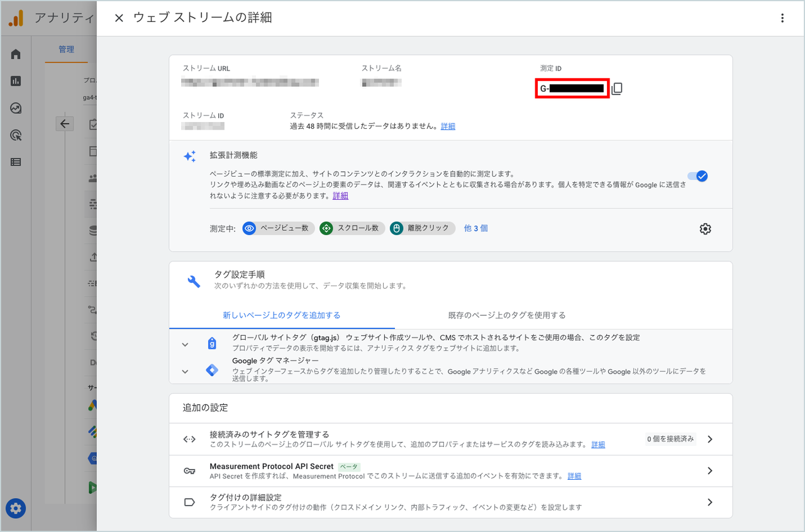Open Advertising icon in the Analytics sidebar

click(16, 135)
